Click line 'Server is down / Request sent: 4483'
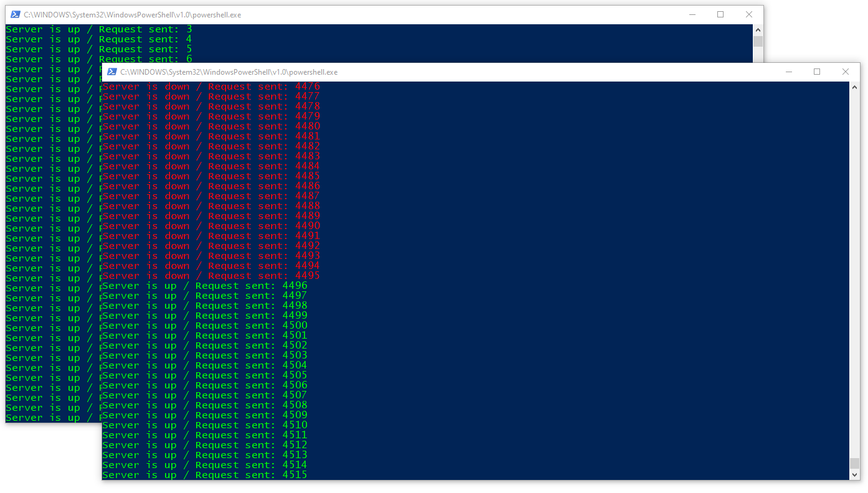 [x=211, y=156]
